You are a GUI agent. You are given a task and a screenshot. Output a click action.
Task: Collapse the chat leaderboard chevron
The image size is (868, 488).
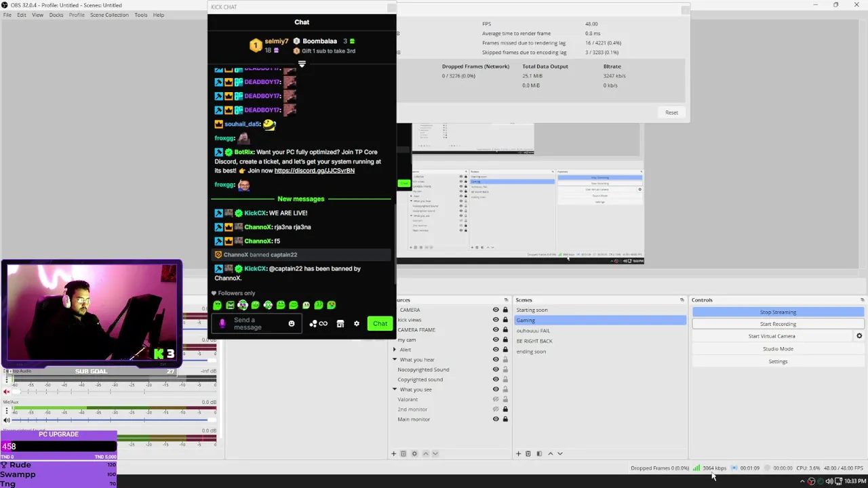[302, 64]
